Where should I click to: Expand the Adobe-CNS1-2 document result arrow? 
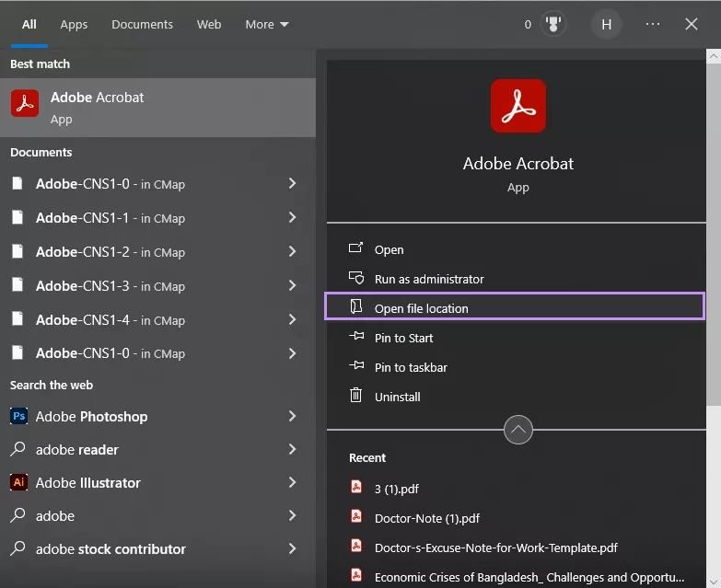[x=292, y=252]
